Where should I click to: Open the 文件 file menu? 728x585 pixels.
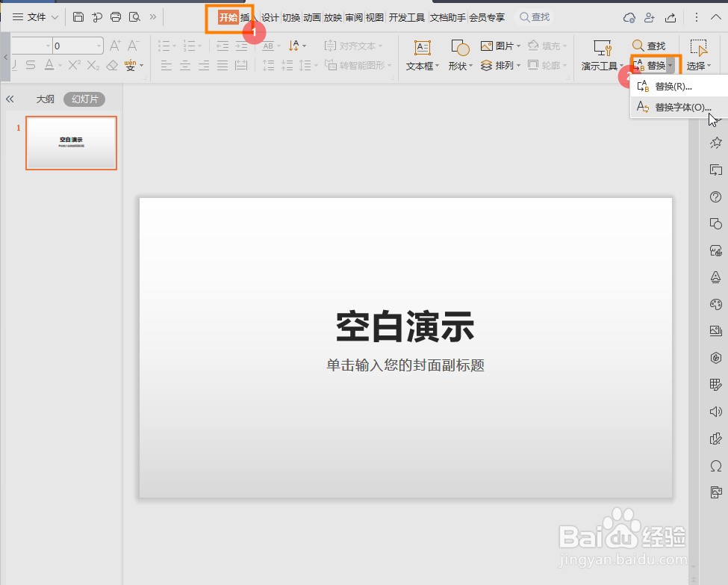pyautogui.click(x=35, y=17)
